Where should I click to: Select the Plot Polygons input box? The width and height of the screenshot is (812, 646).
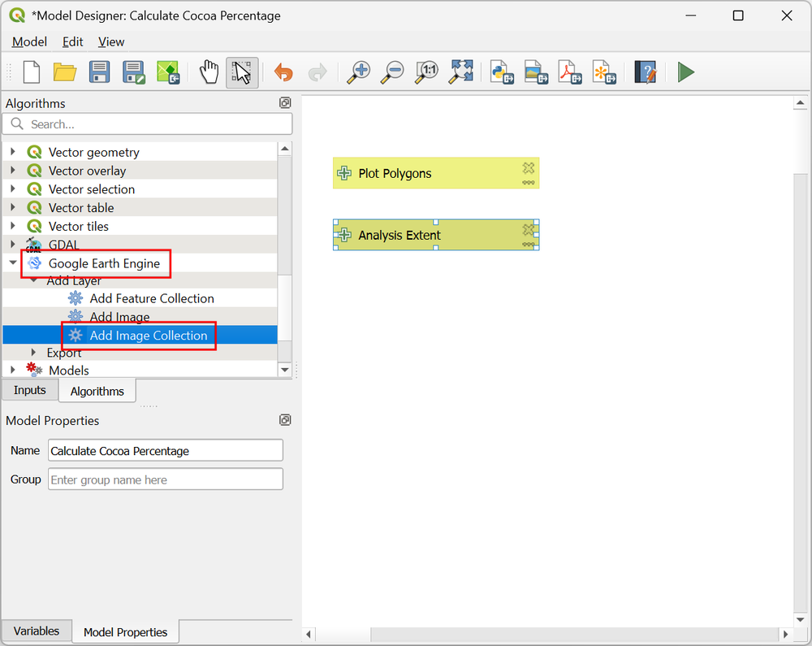(x=436, y=173)
